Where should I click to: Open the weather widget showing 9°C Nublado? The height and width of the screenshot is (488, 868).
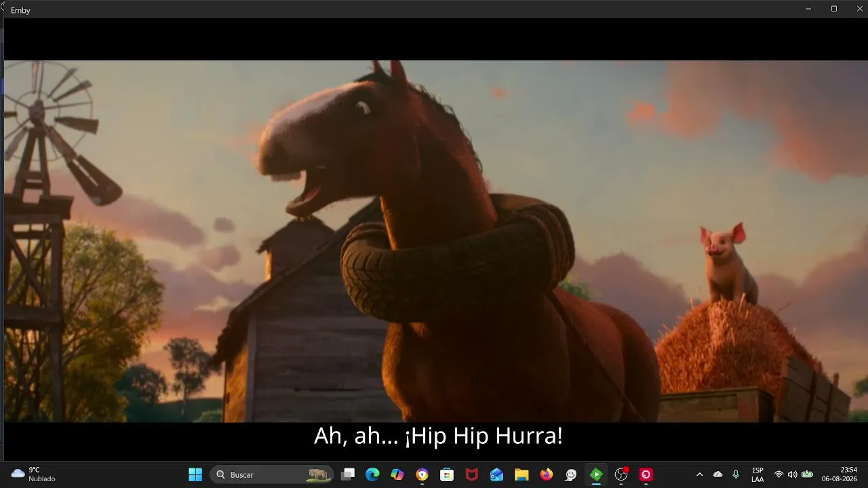pyautogui.click(x=34, y=474)
